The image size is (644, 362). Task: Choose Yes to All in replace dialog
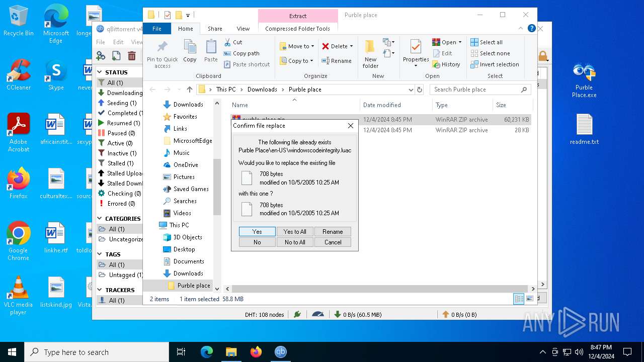point(295,231)
